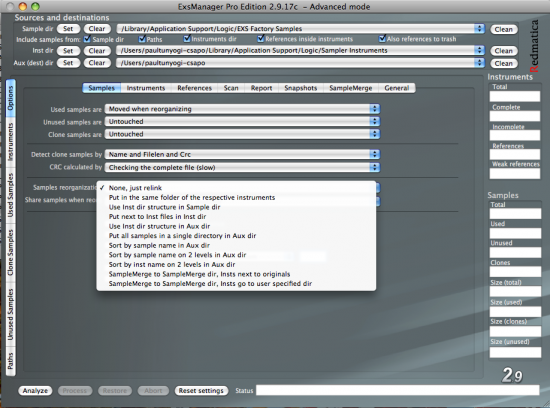
Task: Choose SampleMerge, Insts go to user dir
Action: (x=236, y=283)
